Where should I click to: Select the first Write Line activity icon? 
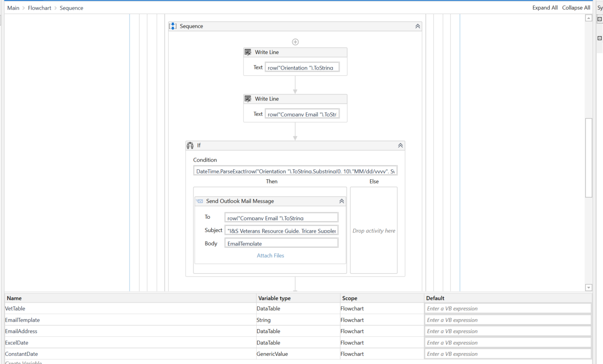pos(248,52)
